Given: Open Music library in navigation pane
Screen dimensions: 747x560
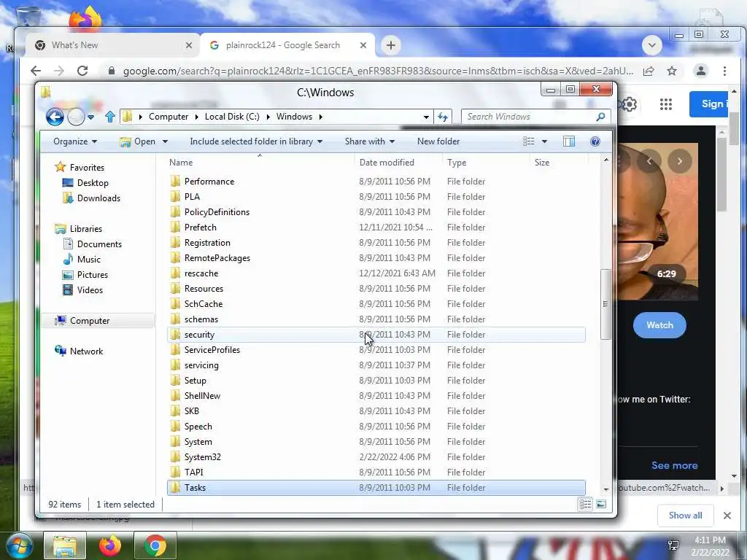Looking at the screenshot, I should [88, 260].
